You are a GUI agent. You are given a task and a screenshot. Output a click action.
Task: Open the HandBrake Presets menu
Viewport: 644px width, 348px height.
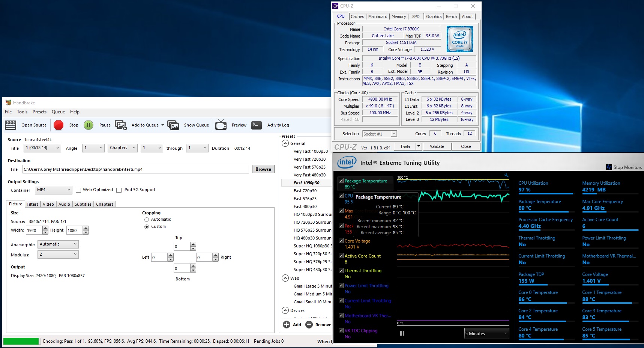39,112
